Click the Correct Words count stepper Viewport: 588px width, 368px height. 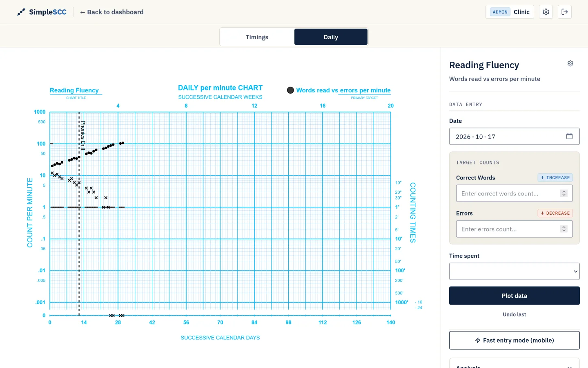[x=564, y=193]
